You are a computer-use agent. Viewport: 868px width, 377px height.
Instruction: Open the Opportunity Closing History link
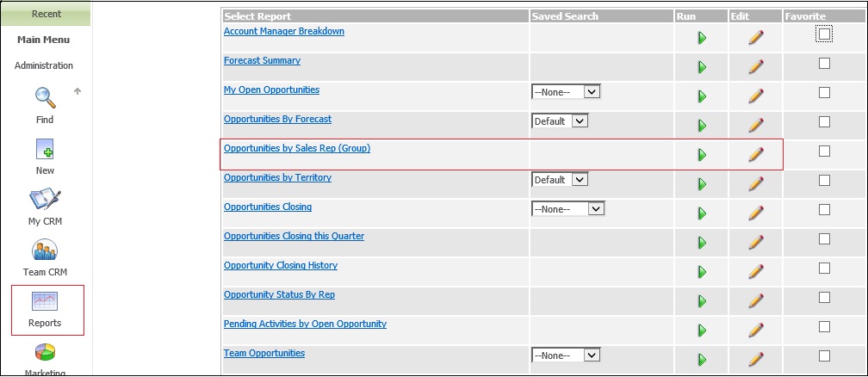pyautogui.click(x=281, y=266)
